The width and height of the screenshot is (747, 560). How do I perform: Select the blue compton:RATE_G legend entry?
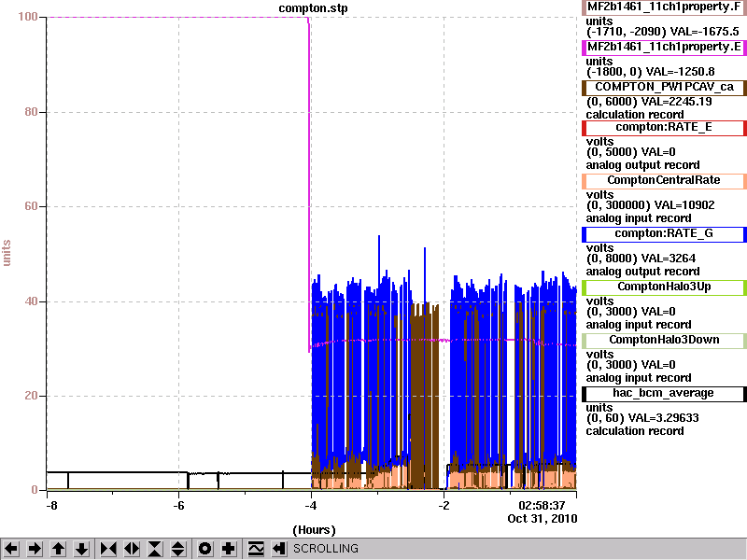pyautogui.click(x=664, y=234)
